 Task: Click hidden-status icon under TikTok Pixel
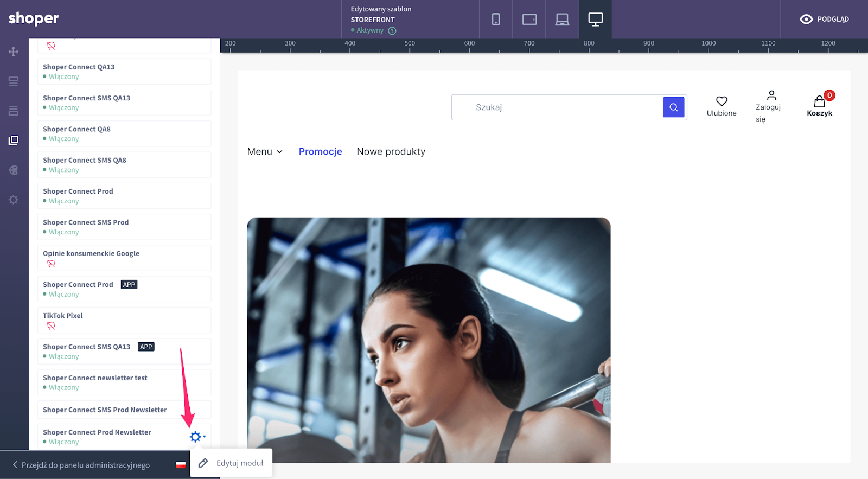click(x=51, y=326)
